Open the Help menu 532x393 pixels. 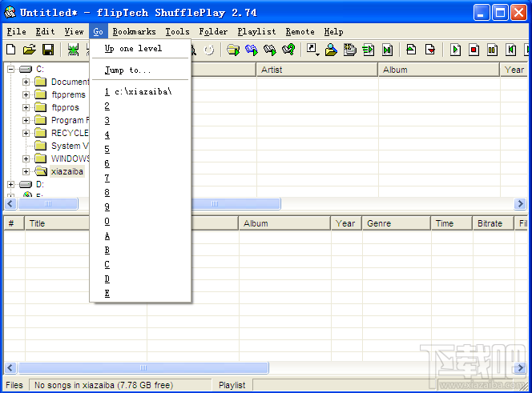point(333,31)
